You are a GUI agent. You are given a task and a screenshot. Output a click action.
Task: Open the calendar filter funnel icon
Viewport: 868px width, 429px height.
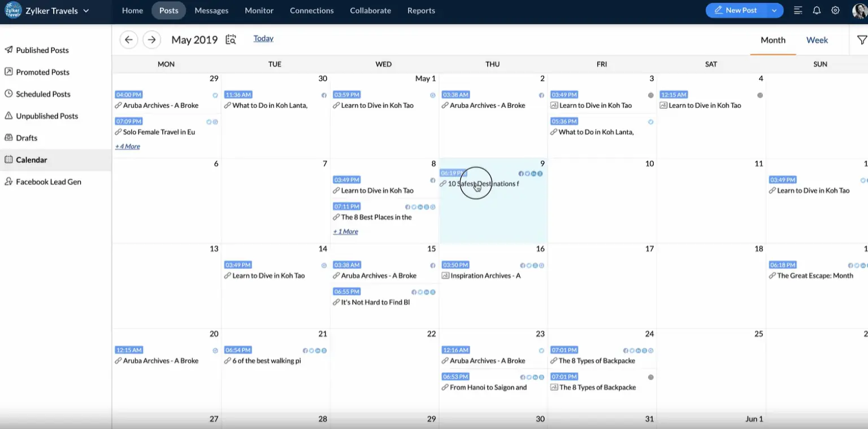click(862, 40)
